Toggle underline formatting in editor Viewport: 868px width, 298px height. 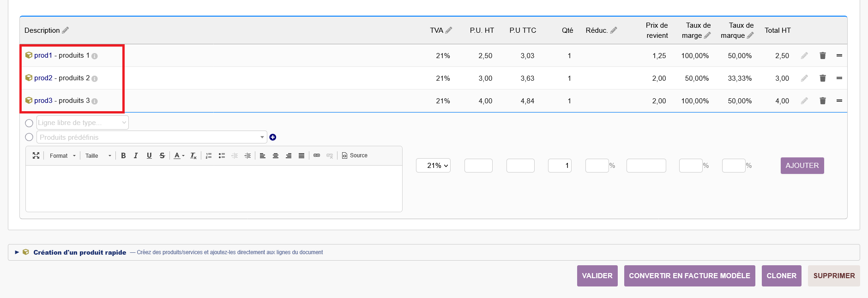tap(149, 155)
